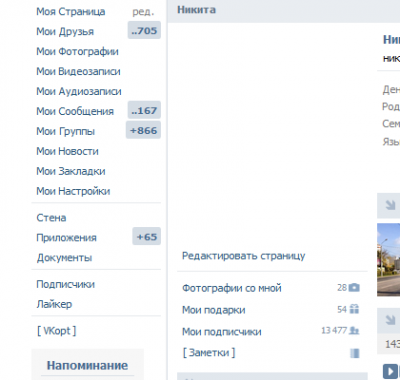Open Мои Друзья menu item
Screen dimensions: 400x380
65,32
